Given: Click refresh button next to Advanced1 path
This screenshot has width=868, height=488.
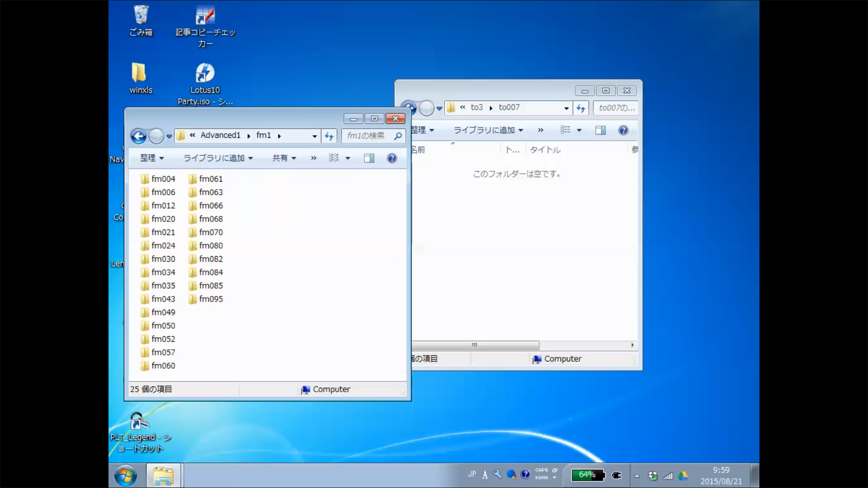Looking at the screenshot, I should click(329, 136).
